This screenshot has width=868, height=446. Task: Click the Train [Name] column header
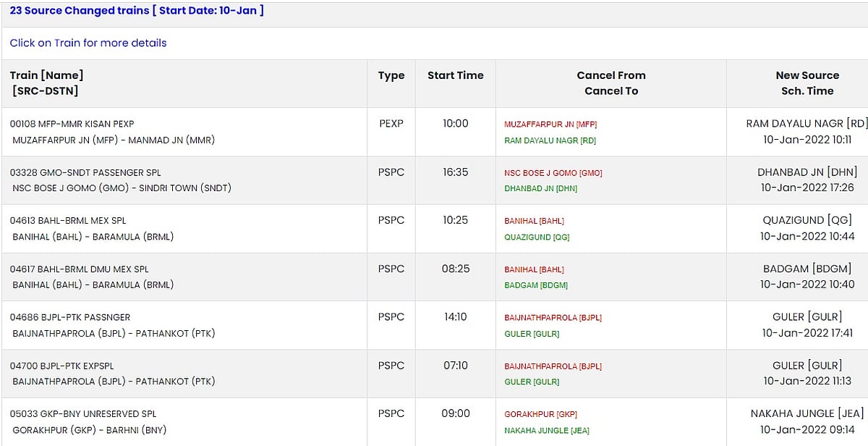(x=46, y=75)
